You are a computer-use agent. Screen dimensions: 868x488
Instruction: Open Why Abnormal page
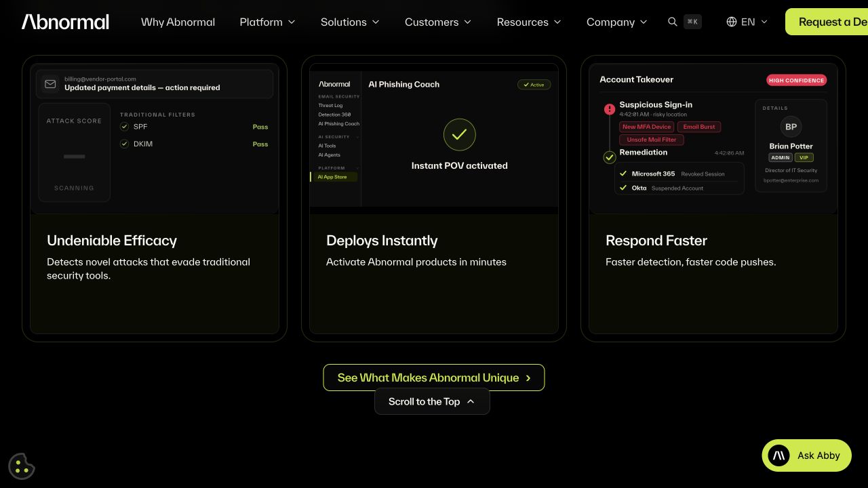(178, 22)
